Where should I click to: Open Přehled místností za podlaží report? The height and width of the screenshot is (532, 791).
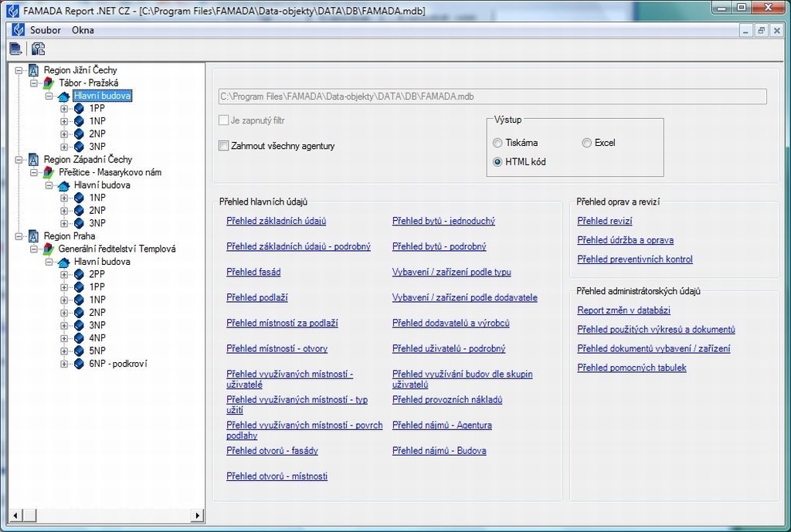coord(282,323)
